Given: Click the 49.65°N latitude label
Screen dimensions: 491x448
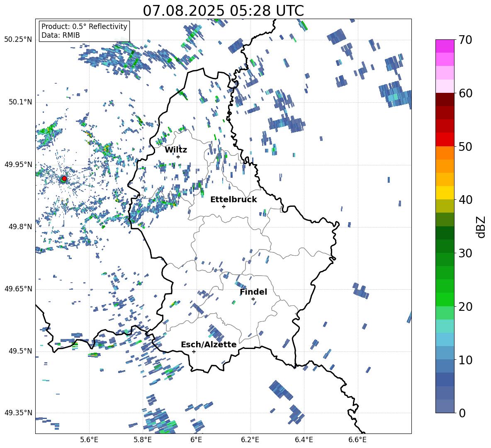Looking at the screenshot, I should [18, 289].
